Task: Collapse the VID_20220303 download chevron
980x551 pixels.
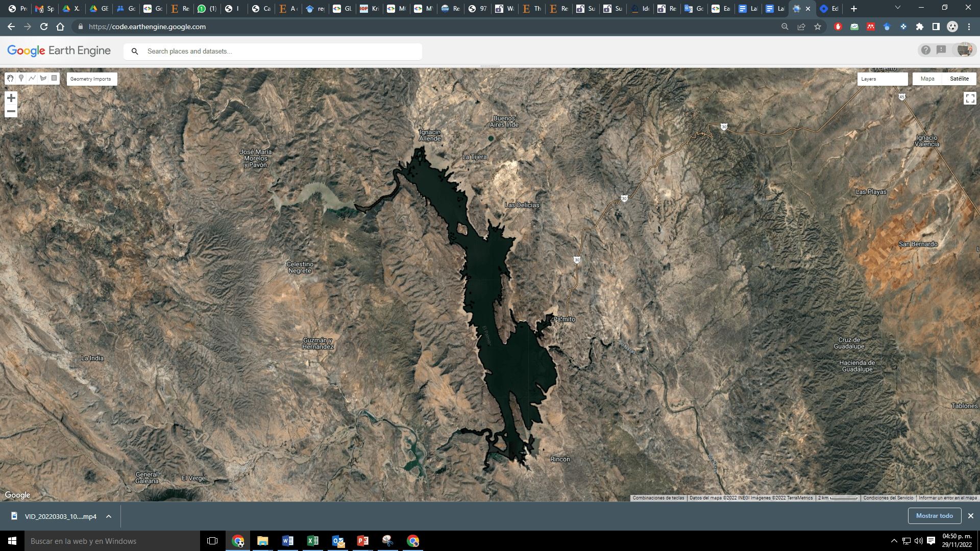Action: (x=108, y=516)
